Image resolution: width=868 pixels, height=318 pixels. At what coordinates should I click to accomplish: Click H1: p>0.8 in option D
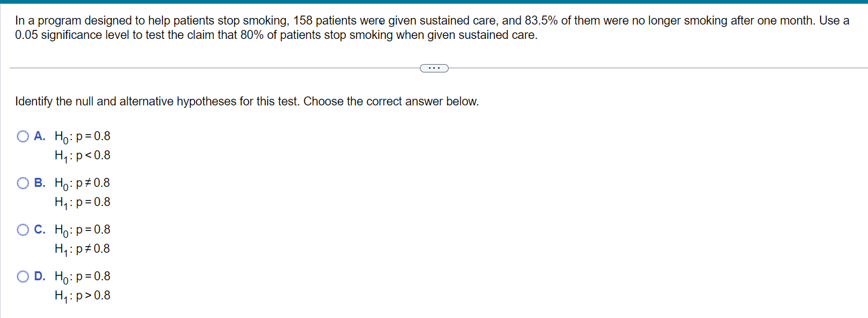pos(83,296)
